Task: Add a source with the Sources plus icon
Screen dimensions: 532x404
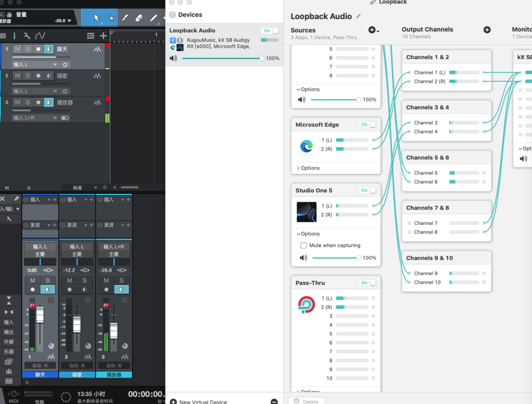Action: [371, 30]
